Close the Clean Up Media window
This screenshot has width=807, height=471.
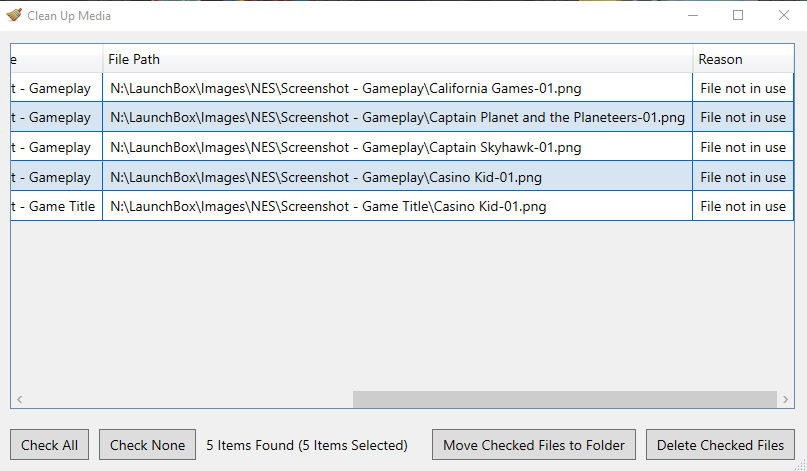point(783,15)
